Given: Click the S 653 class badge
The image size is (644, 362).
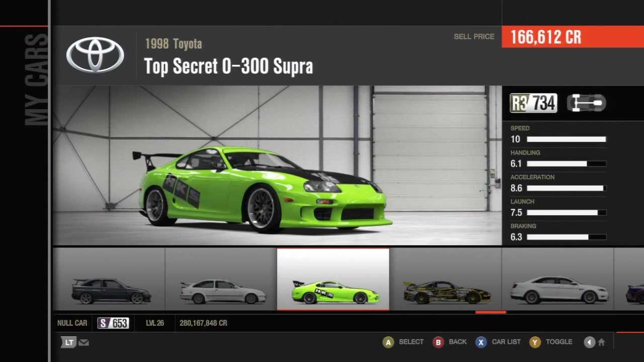Looking at the screenshot, I should click(x=113, y=323).
